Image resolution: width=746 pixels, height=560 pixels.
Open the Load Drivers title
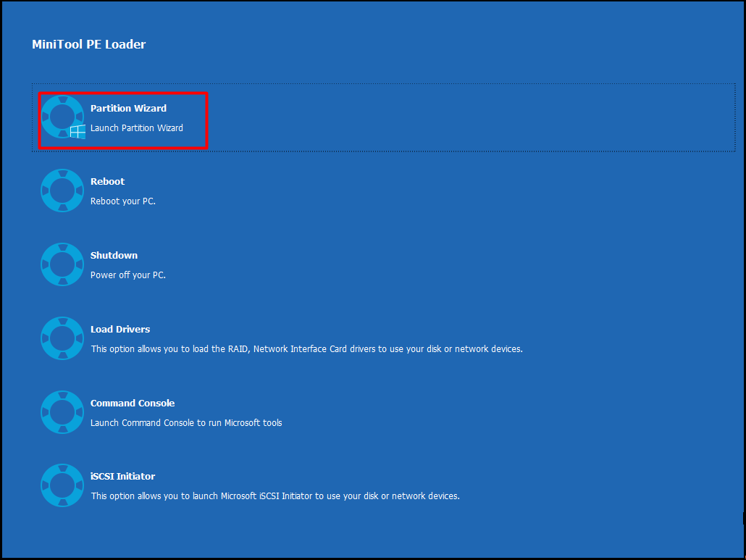click(x=120, y=329)
